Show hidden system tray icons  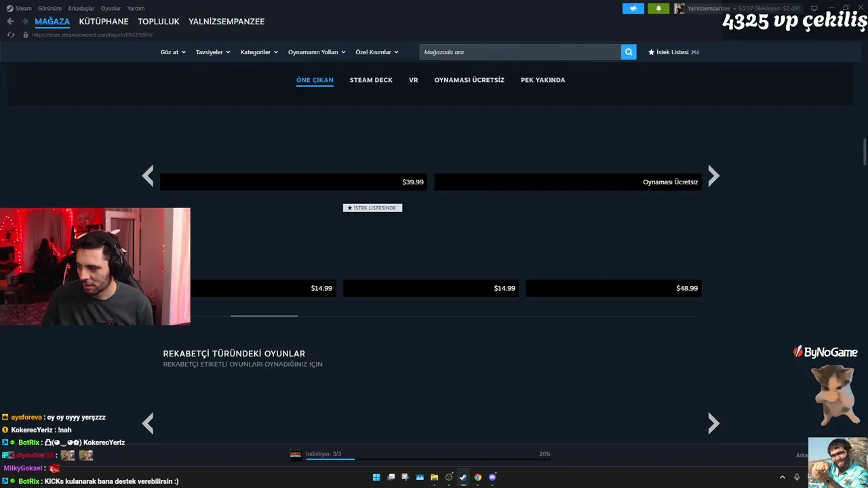click(x=782, y=477)
